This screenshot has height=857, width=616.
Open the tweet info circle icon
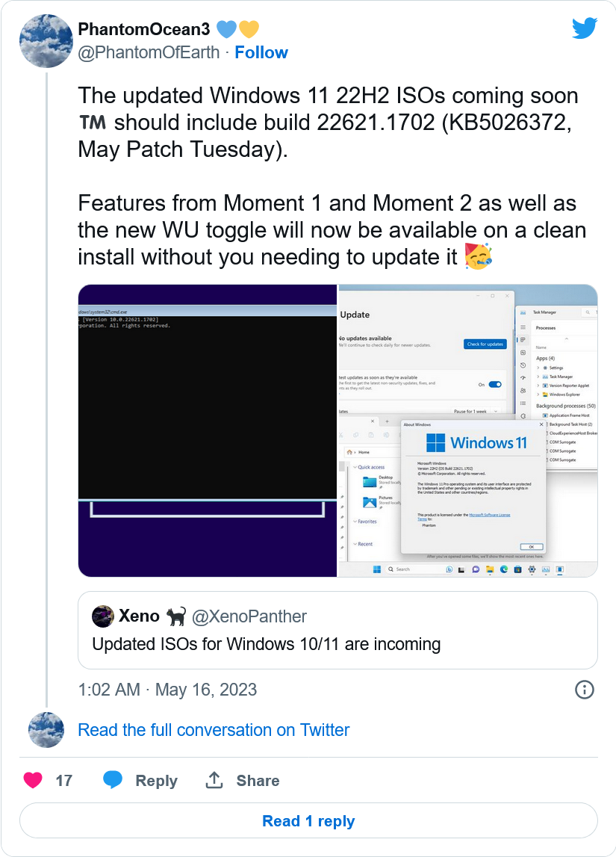[585, 689]
